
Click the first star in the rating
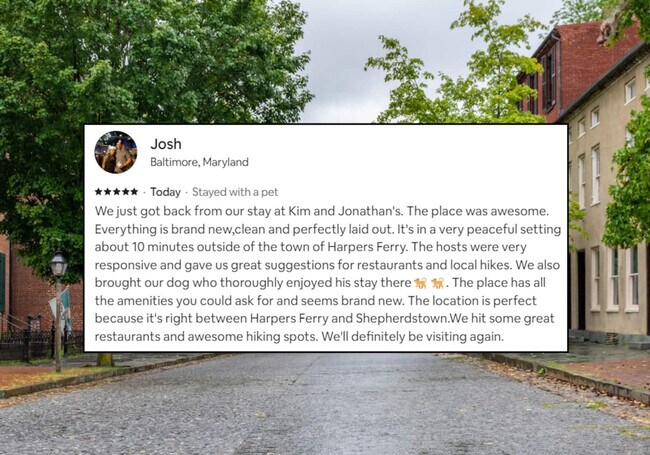click(98, 191)
